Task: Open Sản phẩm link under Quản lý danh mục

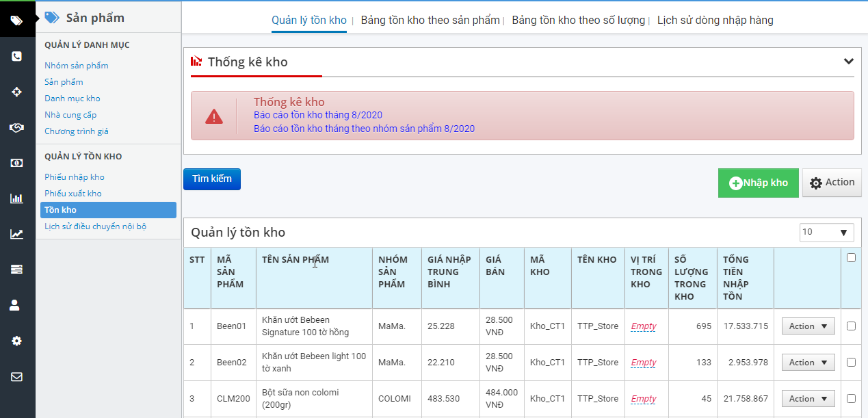Action: click(x=64, y=82)
